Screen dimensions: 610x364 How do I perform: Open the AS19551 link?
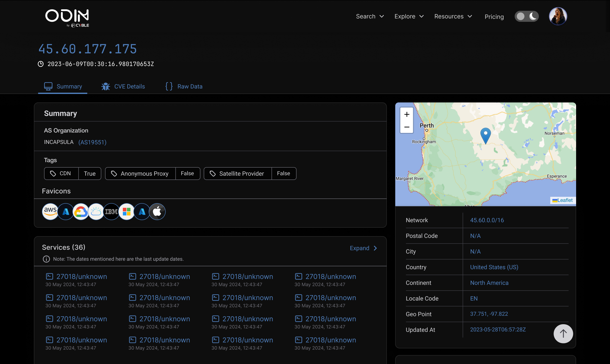tap(92, 142)
